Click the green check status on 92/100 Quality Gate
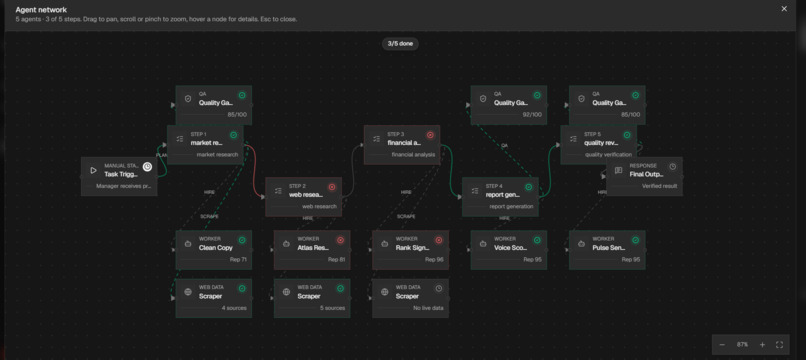 [537, 95]
